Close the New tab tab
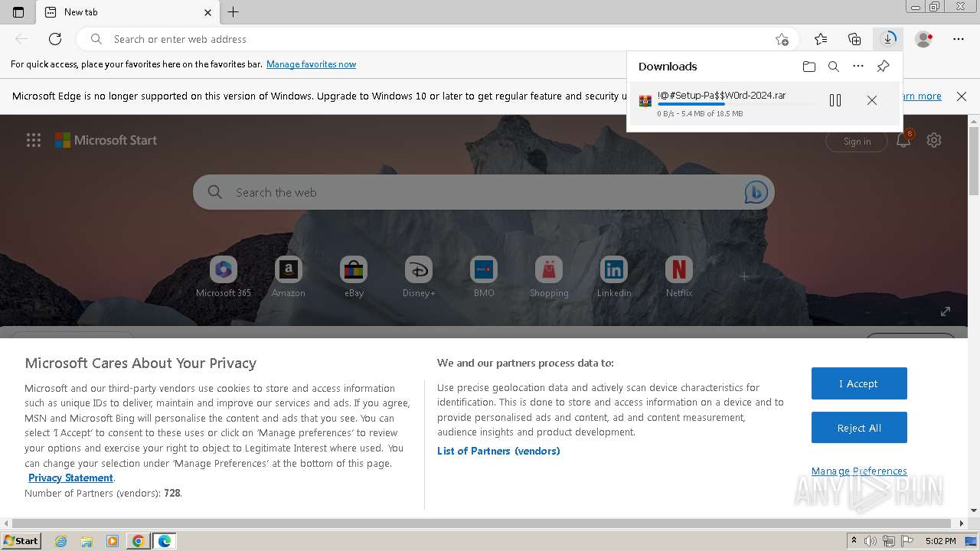This screenshot has height=551, width=980. pos(207,12)
